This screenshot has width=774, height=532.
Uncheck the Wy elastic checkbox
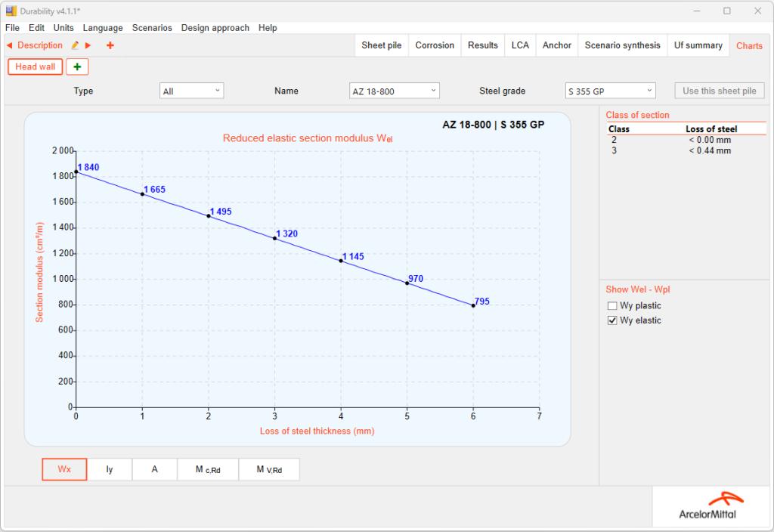click(612, 320)
